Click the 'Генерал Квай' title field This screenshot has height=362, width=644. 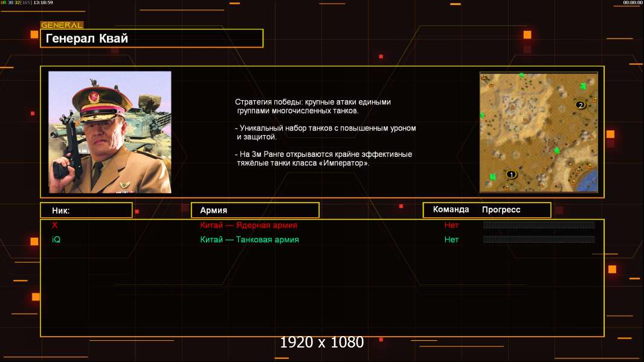(152, 38)
